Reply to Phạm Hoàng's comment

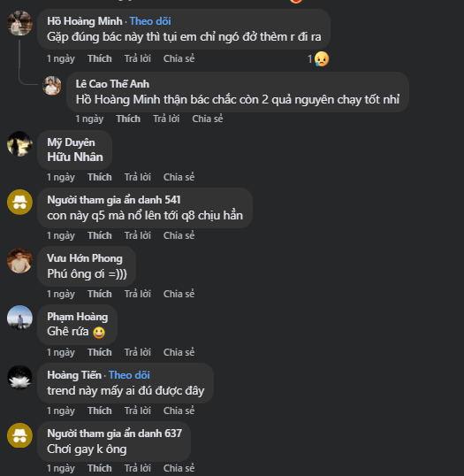[x=138, y=352]
